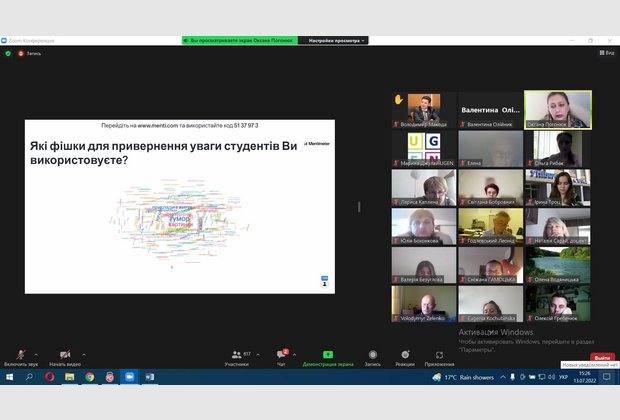
Task: Click the www.menti.com link on slide
Action: point(157,125)
